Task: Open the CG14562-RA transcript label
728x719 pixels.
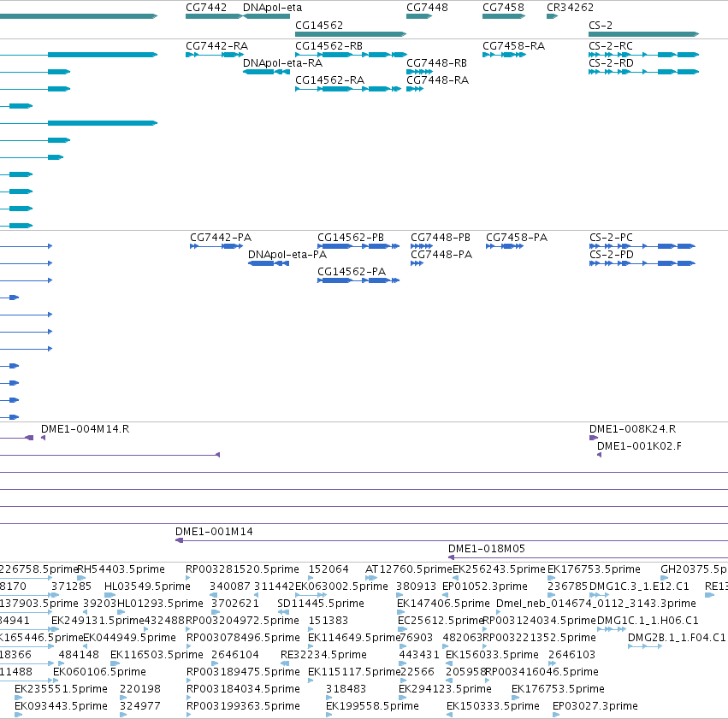Action: (x=330, y=80)
